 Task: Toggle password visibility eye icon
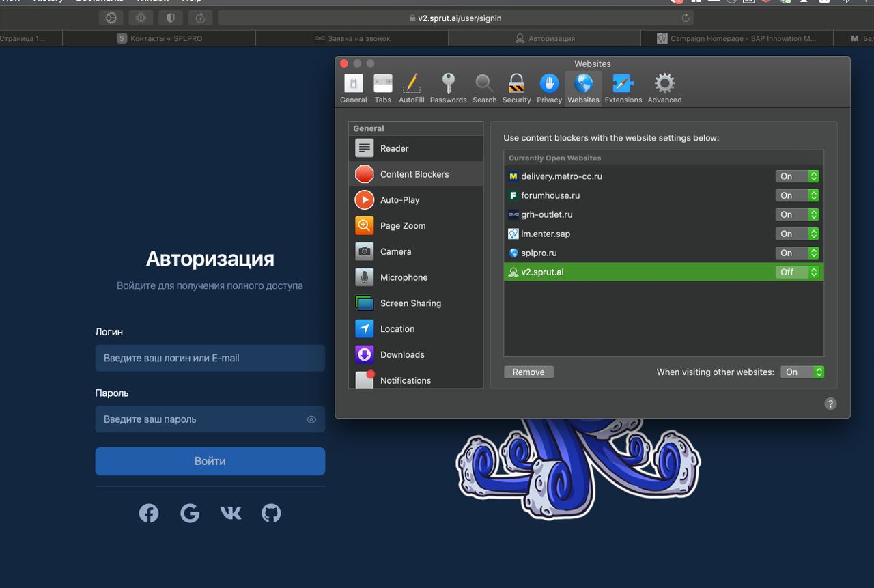[311, 419]
